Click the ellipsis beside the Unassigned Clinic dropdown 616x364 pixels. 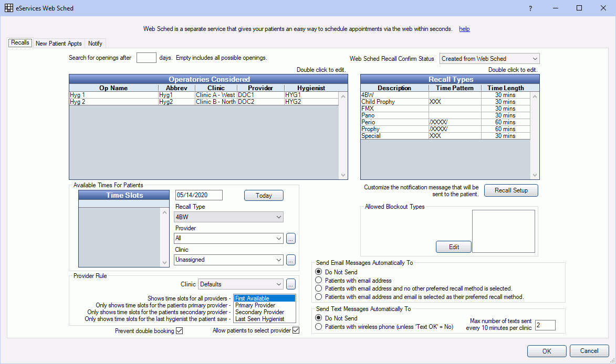click(290, 260)
